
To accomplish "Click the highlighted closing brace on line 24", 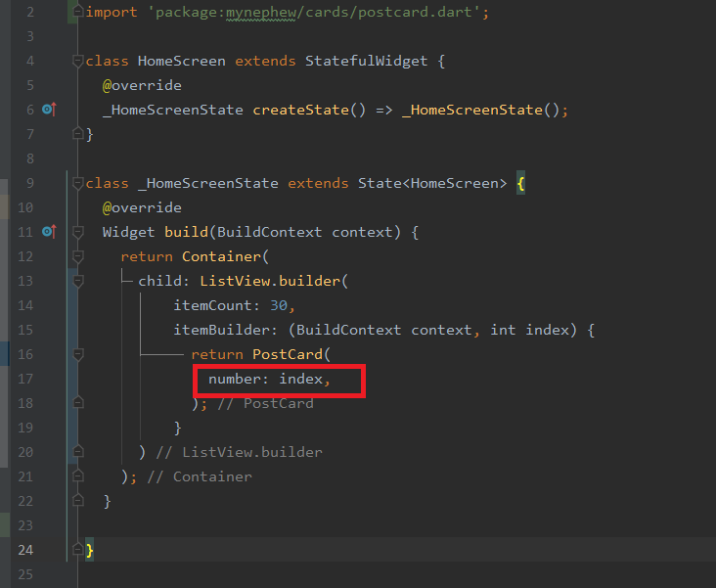I will point(90,550).
